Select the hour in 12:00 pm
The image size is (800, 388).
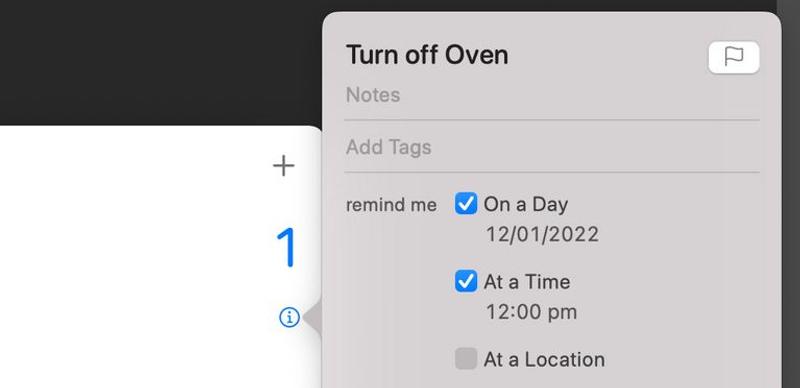(x=497, y=312)
